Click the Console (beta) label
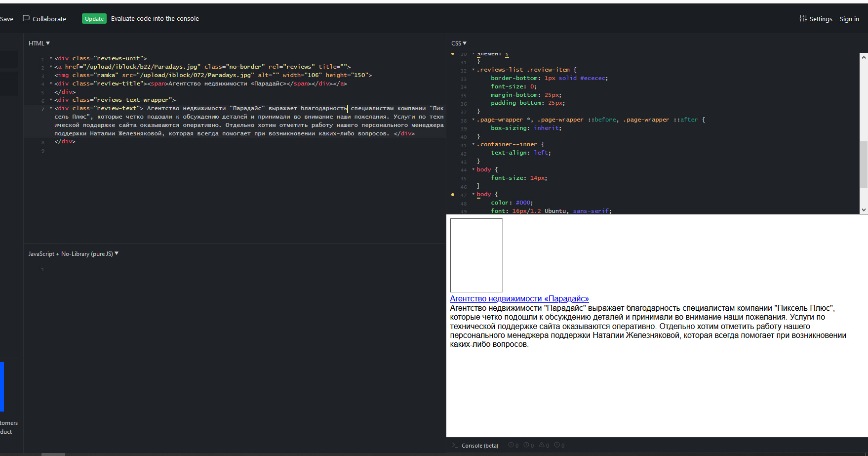Viewport: 868px width, 456px height. tap(480, 446)
